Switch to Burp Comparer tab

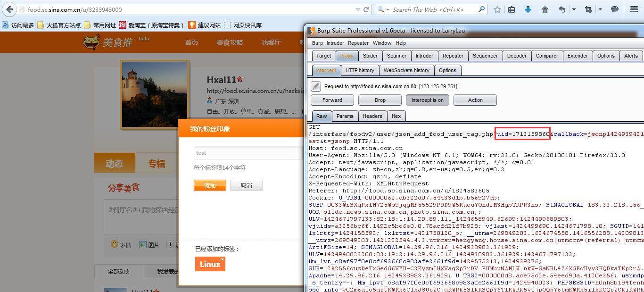coord(547,56)
